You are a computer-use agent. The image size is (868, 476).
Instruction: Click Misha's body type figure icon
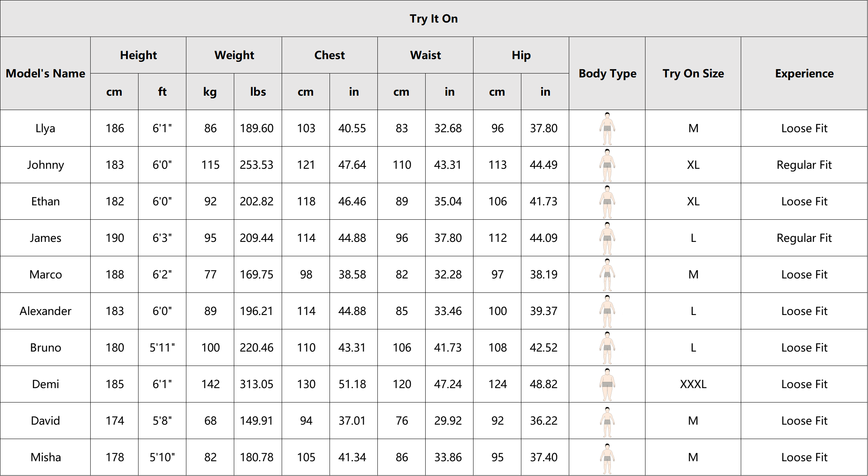[x=607, y=457]
